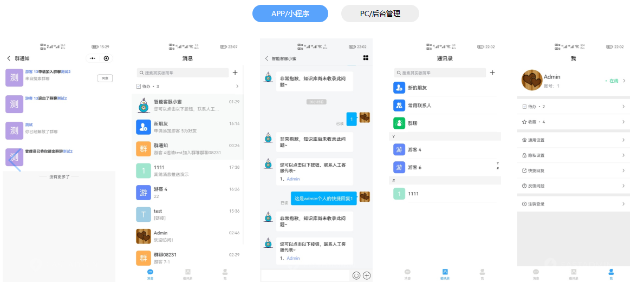This screenshot has height=290, width=644.
Task: Open the 新朋友 icon in message list
Action: click(144, 127)
